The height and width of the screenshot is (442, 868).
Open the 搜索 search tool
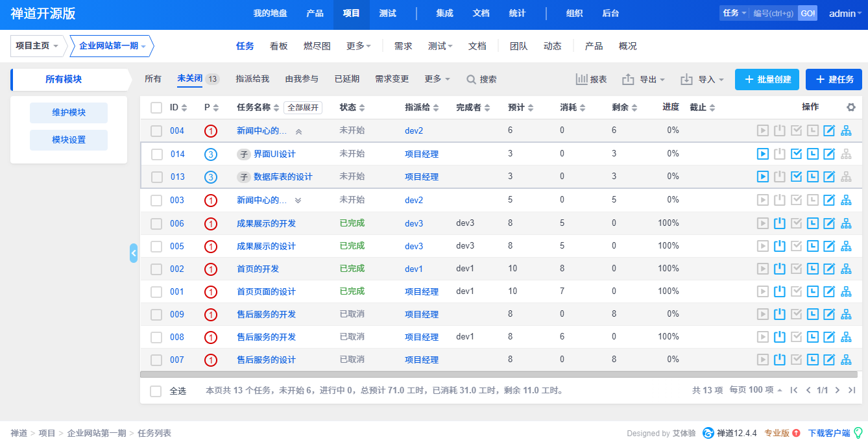tap(481, 79)
